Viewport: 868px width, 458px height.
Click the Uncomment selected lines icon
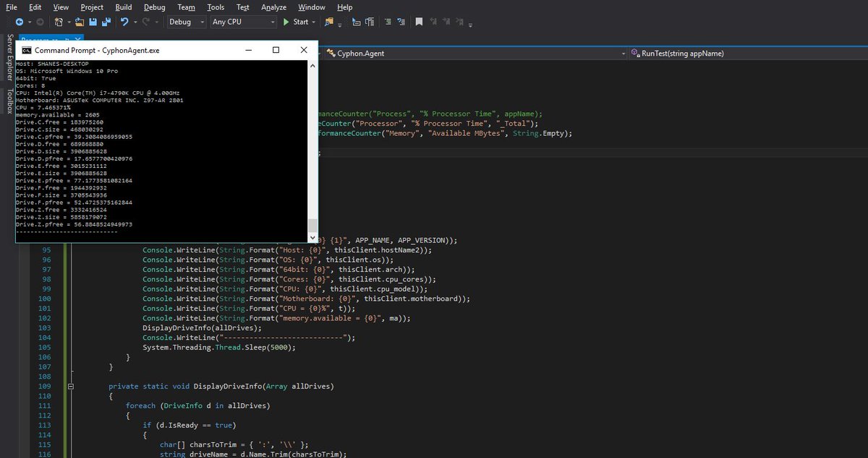tap(401, 22)
